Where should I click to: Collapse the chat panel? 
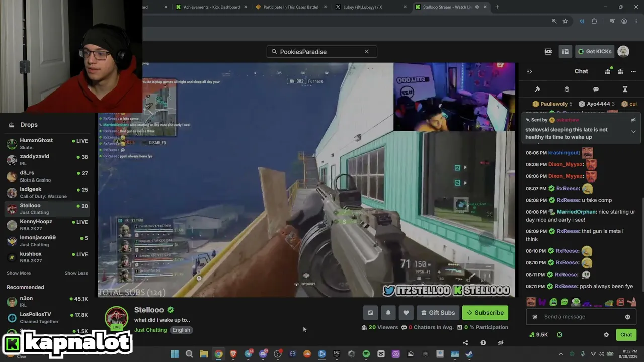[x=529, y=71]
